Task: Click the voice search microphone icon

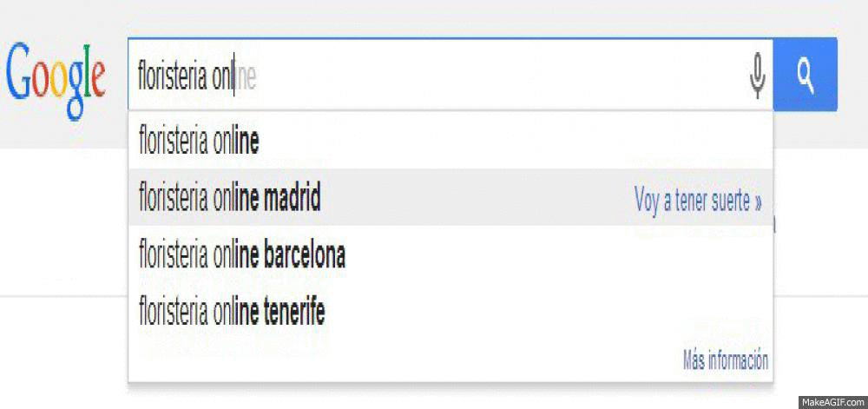Action: 758,76
